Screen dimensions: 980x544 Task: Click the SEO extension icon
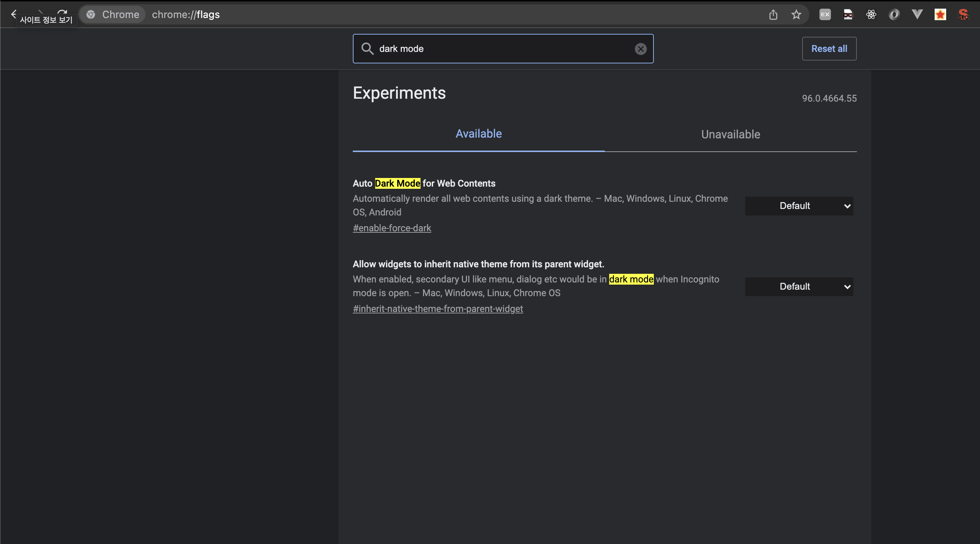(963, 15)
